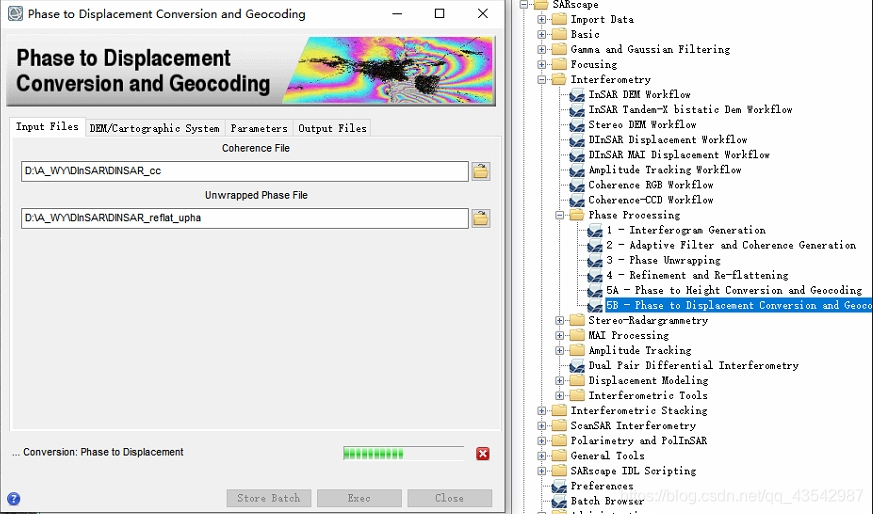Click the interferogram banner image
The image size is (873, 514).
tap(389, 70)
